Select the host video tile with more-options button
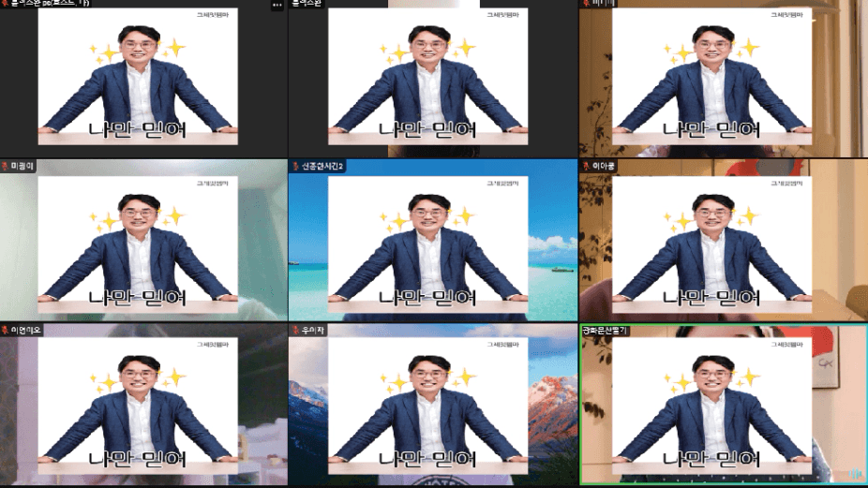This screenshot has height=488, width=868. point(144,79)
